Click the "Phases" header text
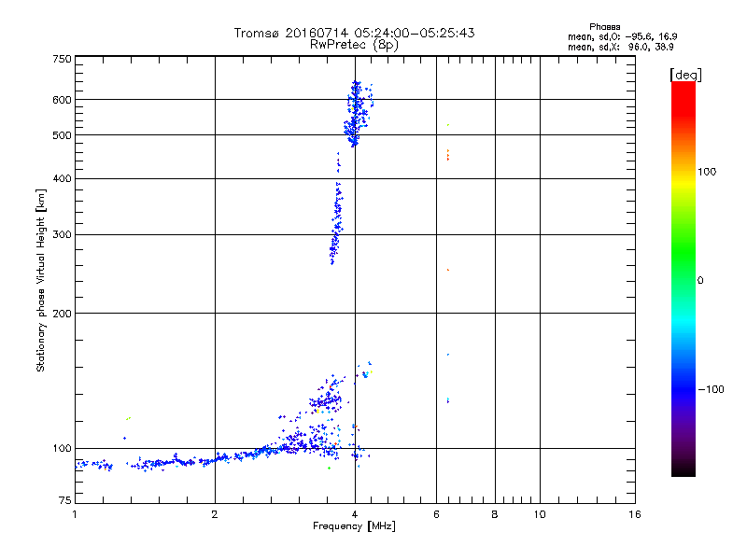747x560 pixels. pyautogui.click(x=604, y=27)
